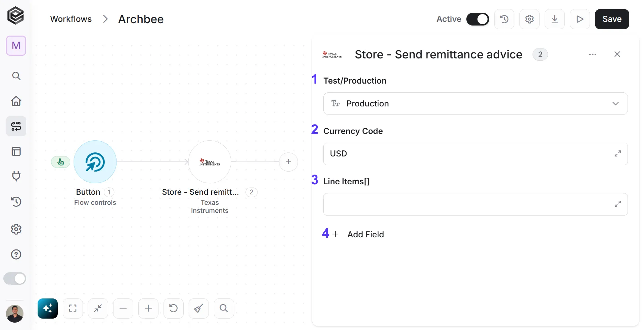The width and height of the screenshot is (644, 330).
Task: Open settings gear in the sidebar
Action: (16, 229)
